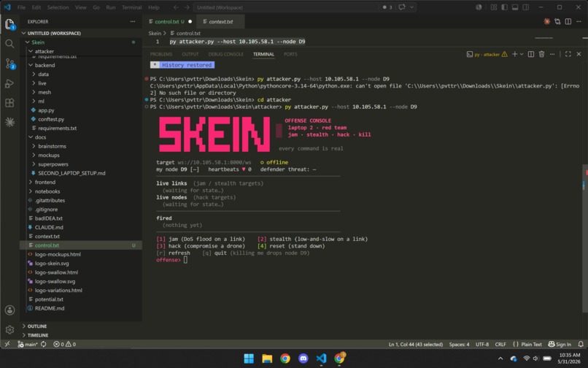The width and height of the screenshot is (588, 368).
Task: Open Discord from the Windows taskbar
Action: click(303, 359)
